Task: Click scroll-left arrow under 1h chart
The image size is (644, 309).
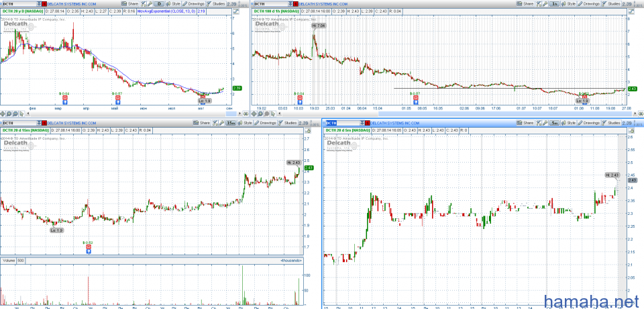Action: (279, 114)
